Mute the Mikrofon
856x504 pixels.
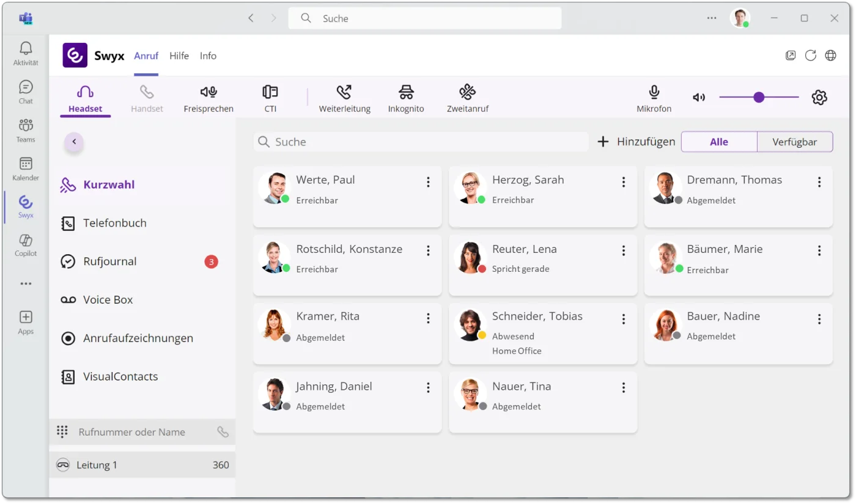tap(654, 99)
